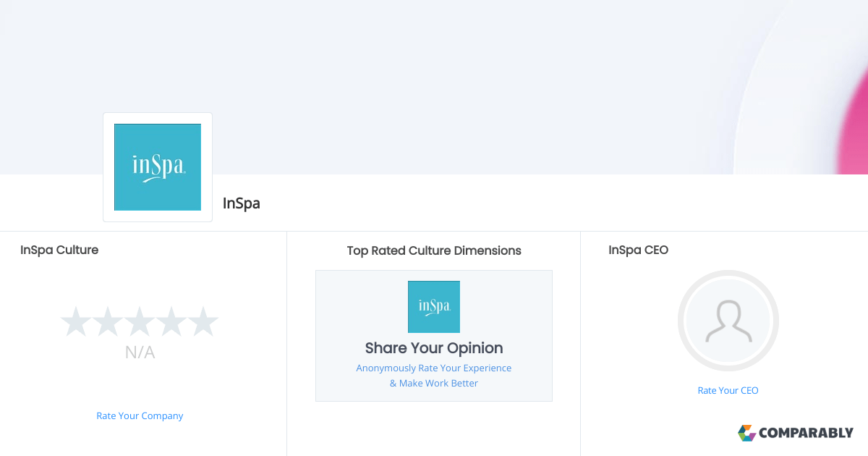Viewport: 868px width, 456px height.
Task: Click the CEO placeholder avatar icon
Action: click(728, 321)
